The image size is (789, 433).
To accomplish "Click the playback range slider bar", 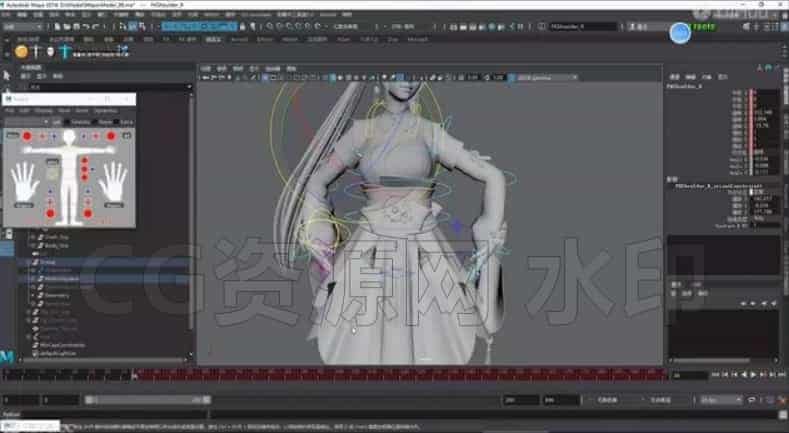I will click(147, 400).
